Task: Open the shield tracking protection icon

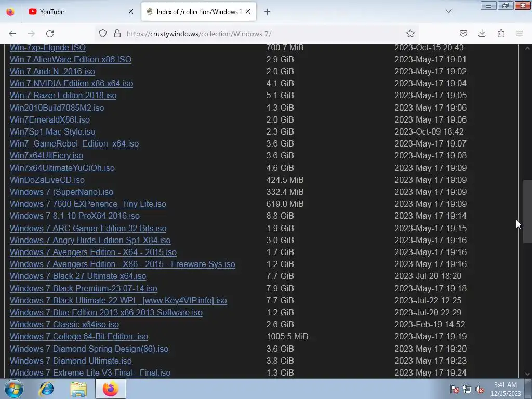Action: pos(103,34)
